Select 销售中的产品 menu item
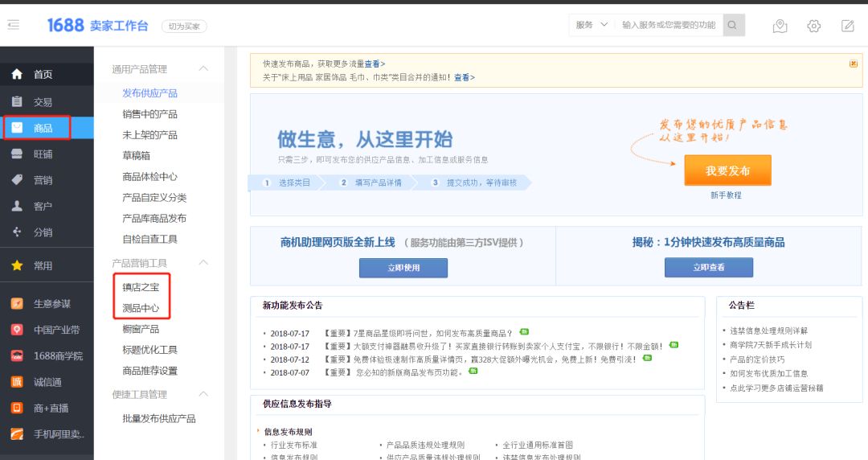The image size is (868, 460). [150, 114]
